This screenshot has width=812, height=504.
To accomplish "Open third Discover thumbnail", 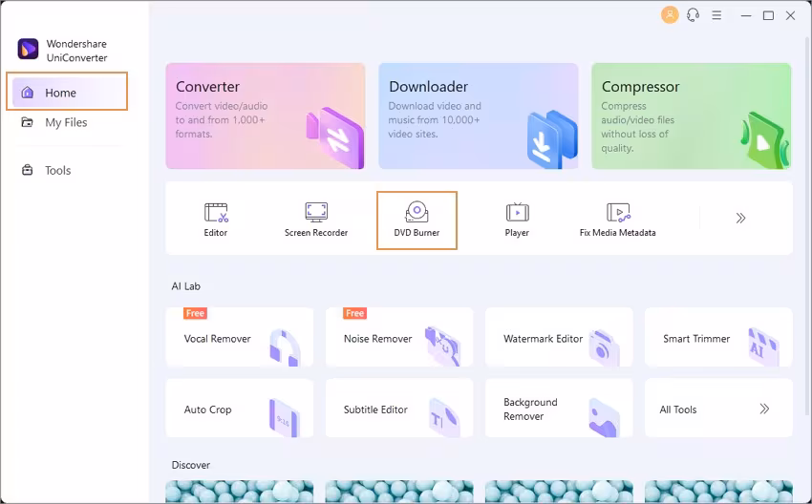I will tap(559, 492).
